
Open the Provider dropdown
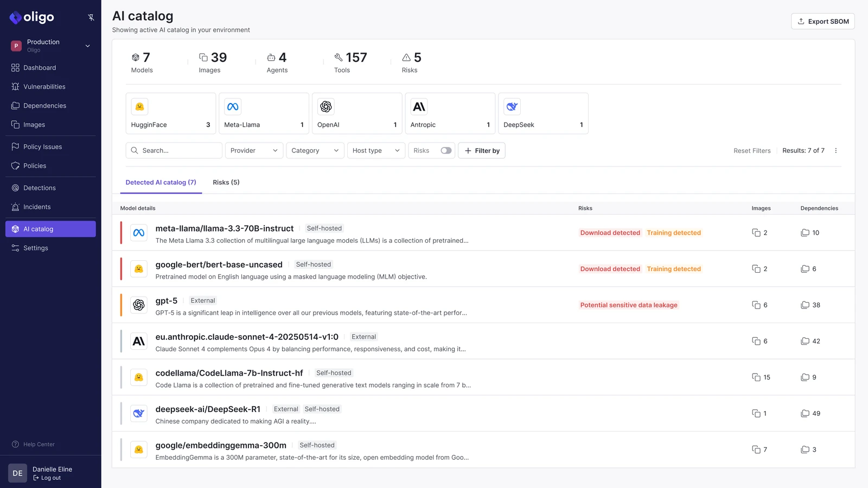point(253,150)
